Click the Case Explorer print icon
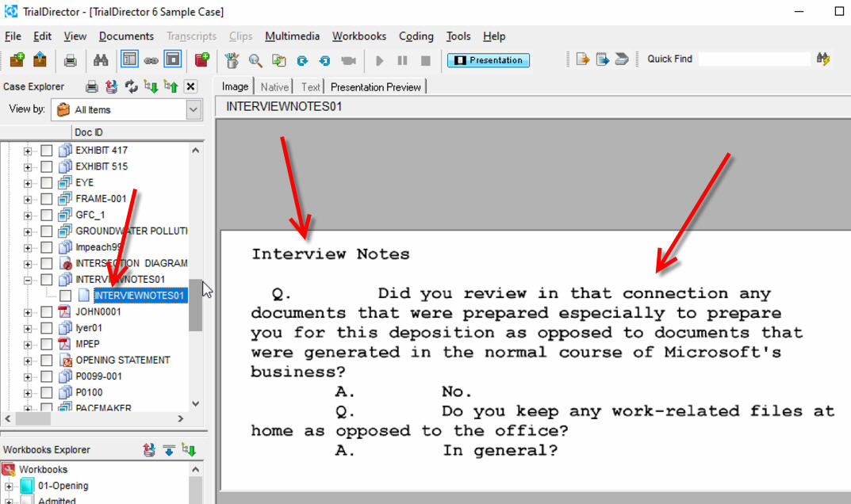851x504 pixels. click(x=92, y=87)
